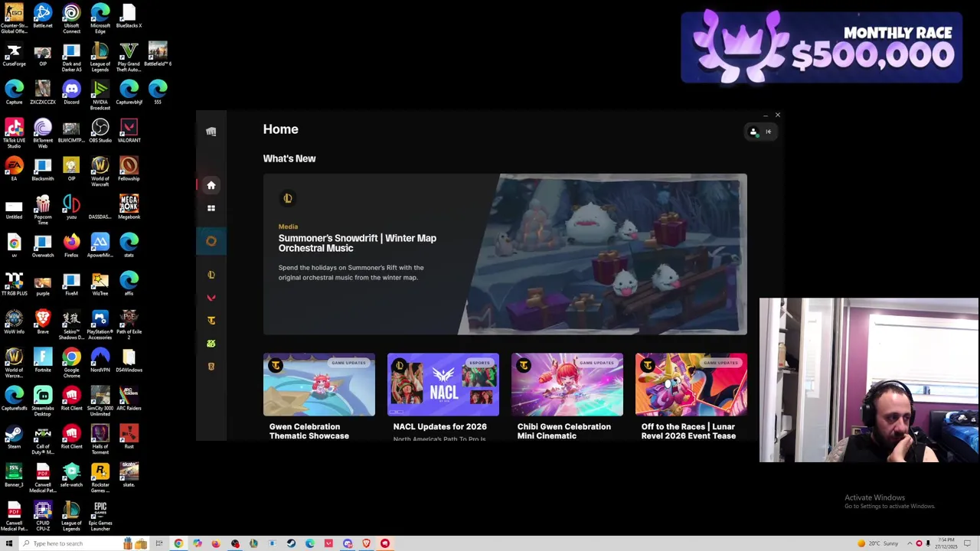Image resolution: width=980 pixels, height=551 pixels.
Task: Select ApowerMirror desktop shortcut
Action: 100,246
